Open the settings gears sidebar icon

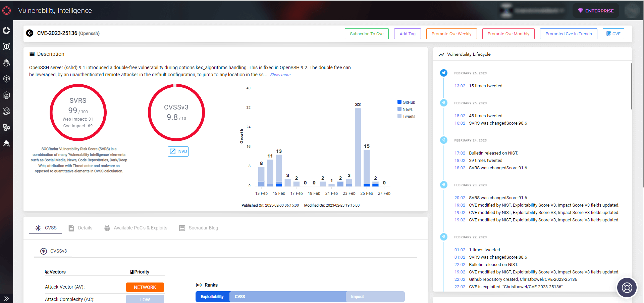tap(6, 127)
